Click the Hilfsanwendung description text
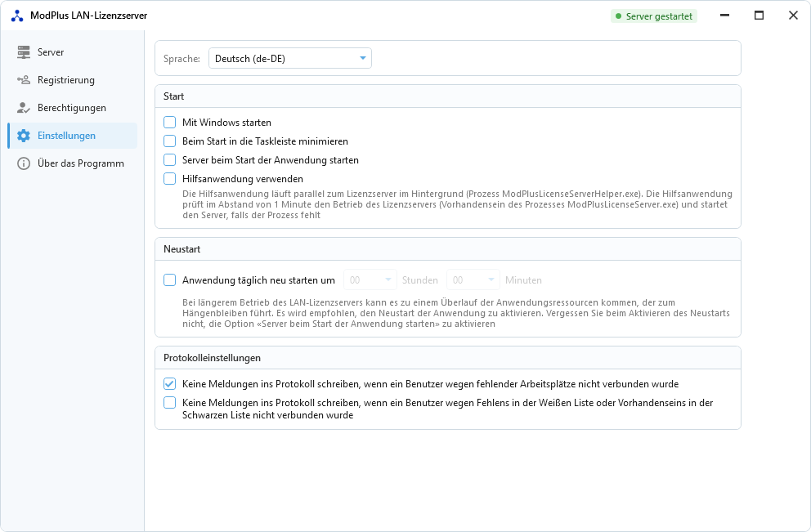The image size is (811, 532). [x=457, y=204]
